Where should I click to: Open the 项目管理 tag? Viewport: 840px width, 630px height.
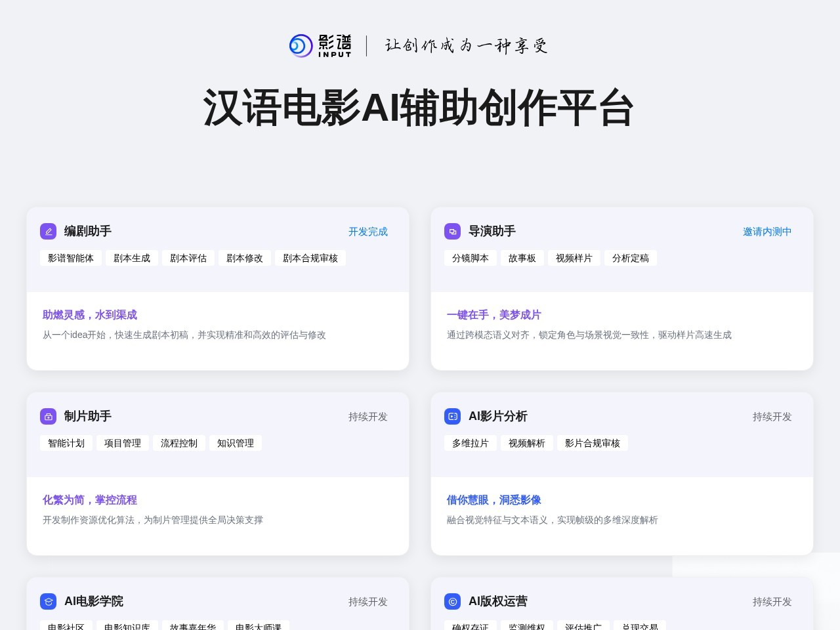123,444
